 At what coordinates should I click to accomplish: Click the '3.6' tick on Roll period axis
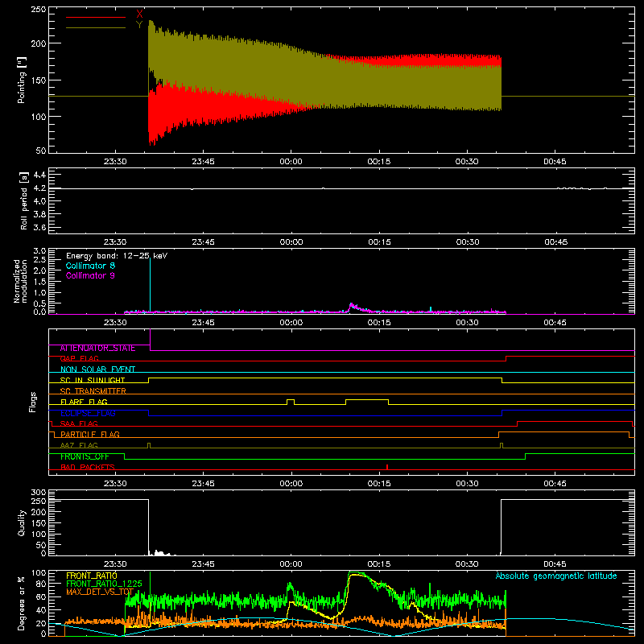tap(39, 228)
